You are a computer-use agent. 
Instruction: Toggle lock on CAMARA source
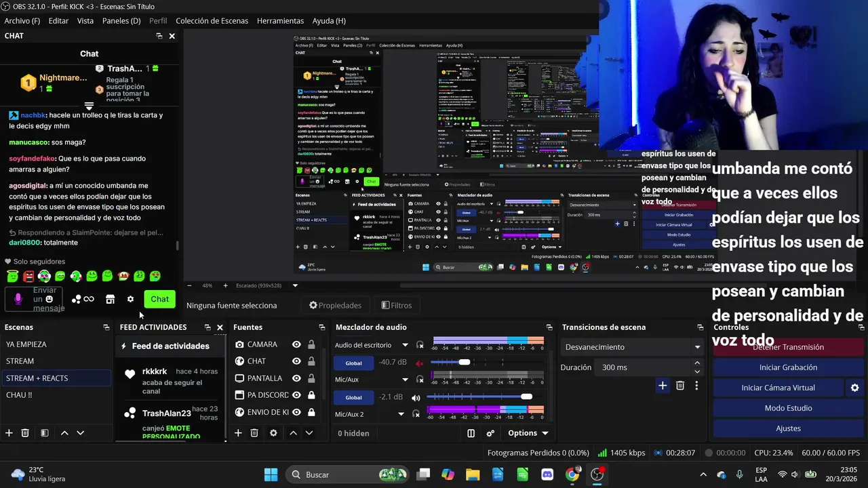(311, 344)
